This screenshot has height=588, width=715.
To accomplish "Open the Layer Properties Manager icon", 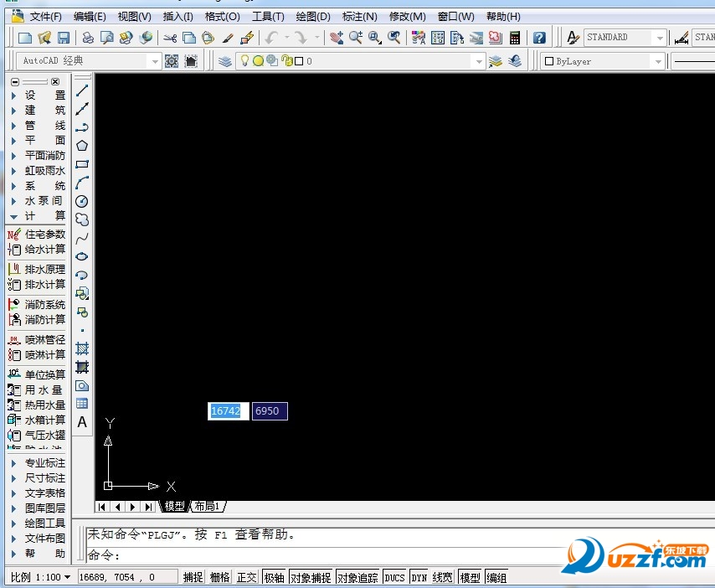I will point(225,61).
